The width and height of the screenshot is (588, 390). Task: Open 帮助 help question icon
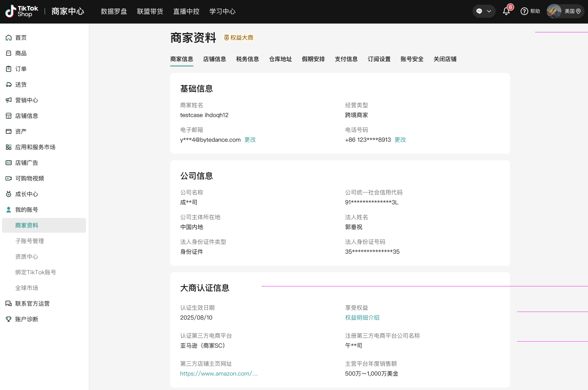[x=524, y=11]
